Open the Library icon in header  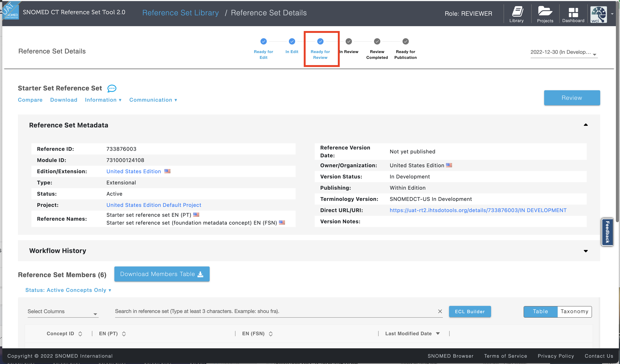[x=516, y=14]
